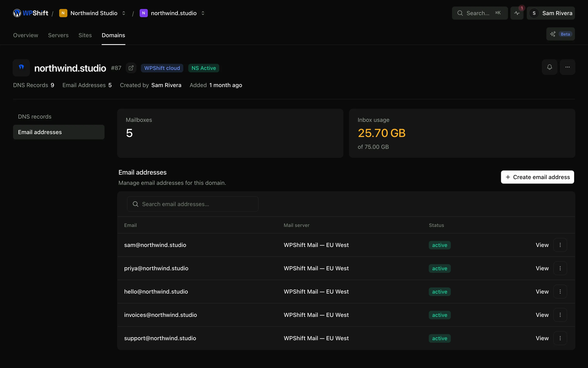Click the domain ID #87
Viewport: 588px width, 368px height.
tap(116, 68)
